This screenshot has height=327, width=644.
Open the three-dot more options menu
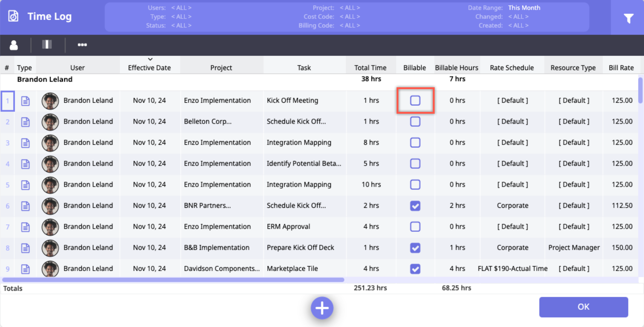click(82, 45)
